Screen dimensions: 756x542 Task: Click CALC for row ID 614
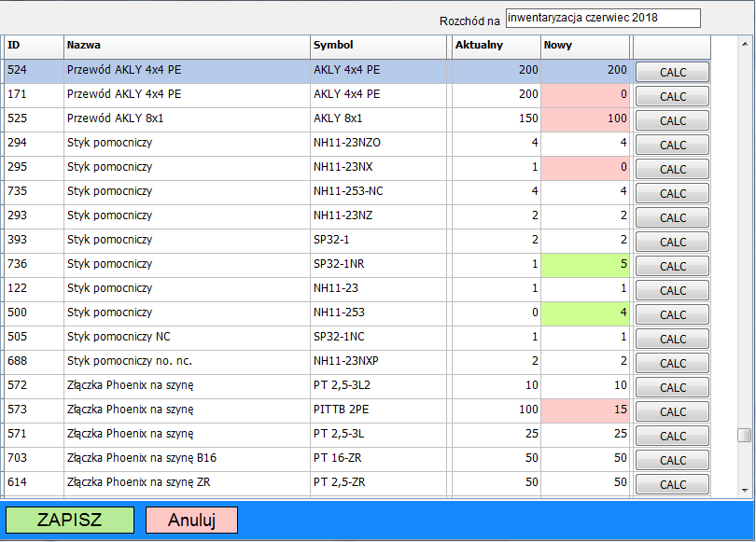pos(672,484)
